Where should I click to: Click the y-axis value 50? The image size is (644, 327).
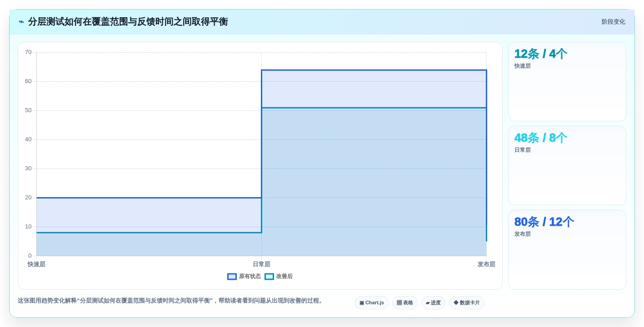28,110
